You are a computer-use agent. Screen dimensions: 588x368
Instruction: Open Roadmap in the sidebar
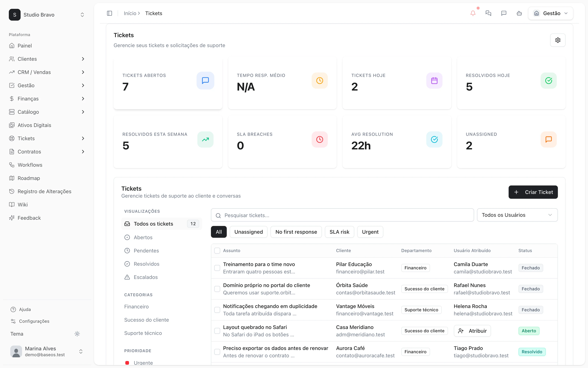(47, 178)
